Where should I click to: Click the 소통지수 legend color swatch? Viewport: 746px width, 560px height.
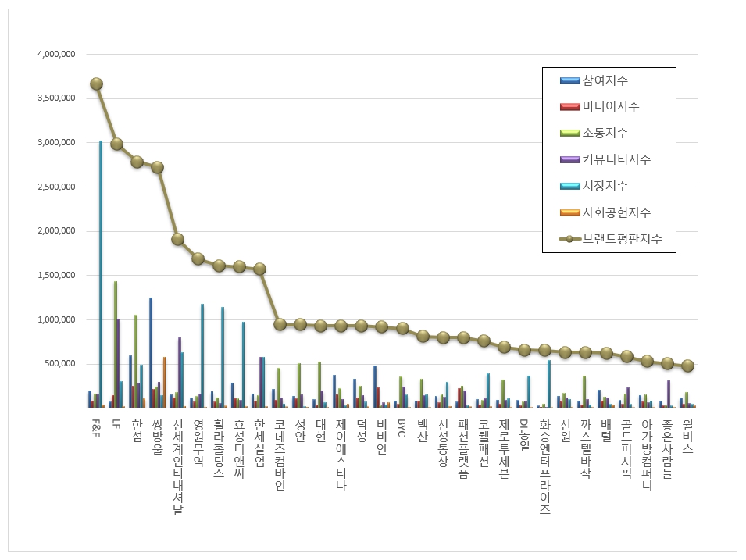pyautogui.click(x=569, y=133)
